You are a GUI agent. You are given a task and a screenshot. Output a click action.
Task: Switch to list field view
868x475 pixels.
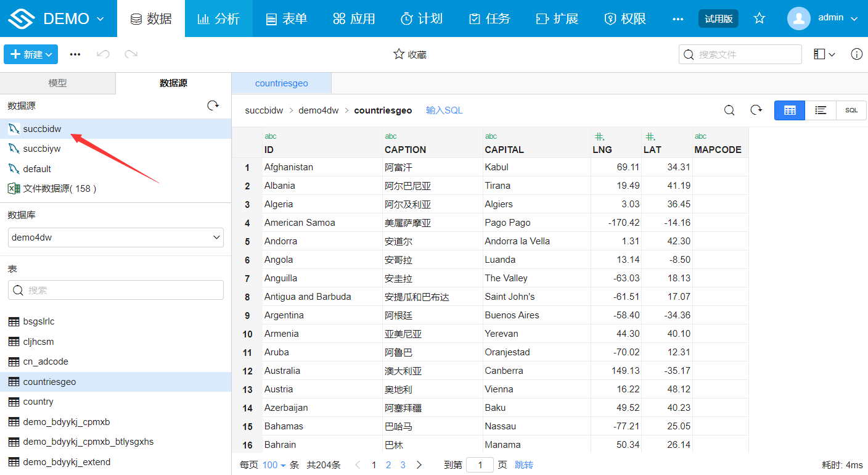tap(821, 110)
